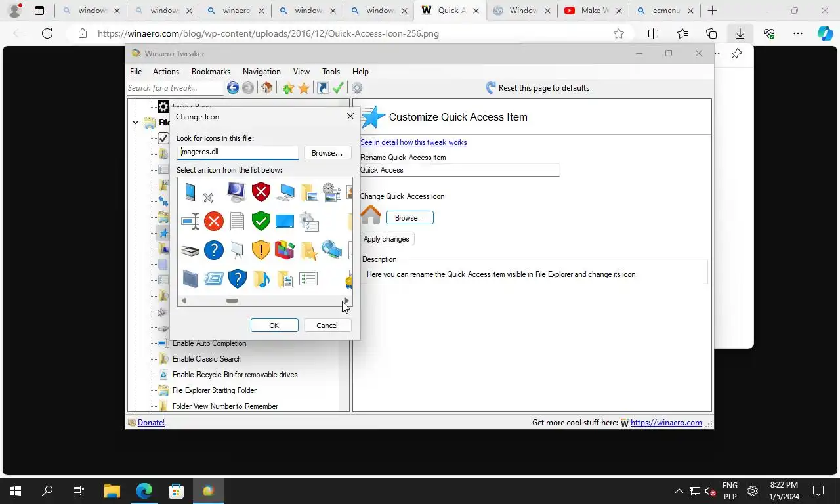Select Enable Recycle Bin for removable drives
Image resolution: width=840 pixels, height=504 pixels.
235,375
